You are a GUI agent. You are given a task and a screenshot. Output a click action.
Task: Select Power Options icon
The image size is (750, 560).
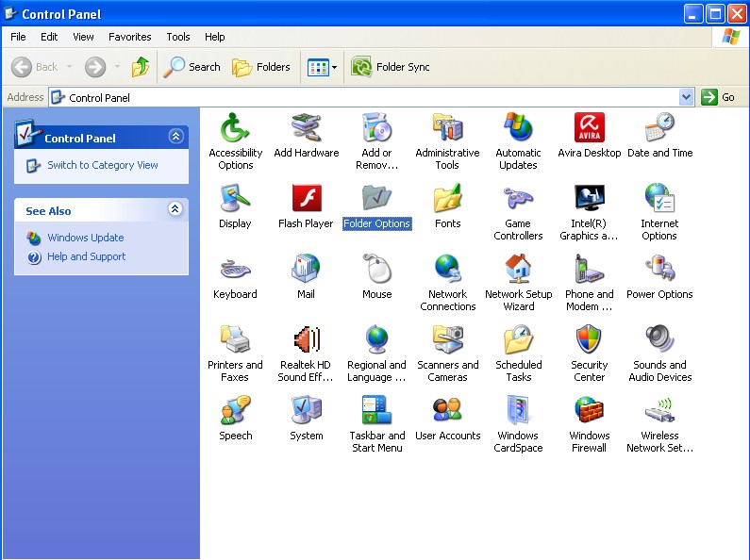(659, 269)
